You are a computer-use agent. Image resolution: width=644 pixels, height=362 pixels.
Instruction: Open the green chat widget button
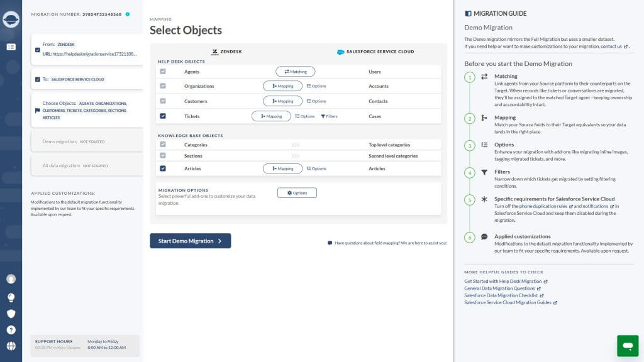coord(628,346)
